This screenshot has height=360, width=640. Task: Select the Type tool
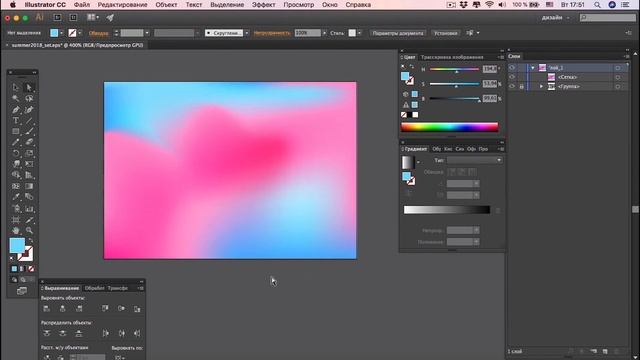[16, 120]
